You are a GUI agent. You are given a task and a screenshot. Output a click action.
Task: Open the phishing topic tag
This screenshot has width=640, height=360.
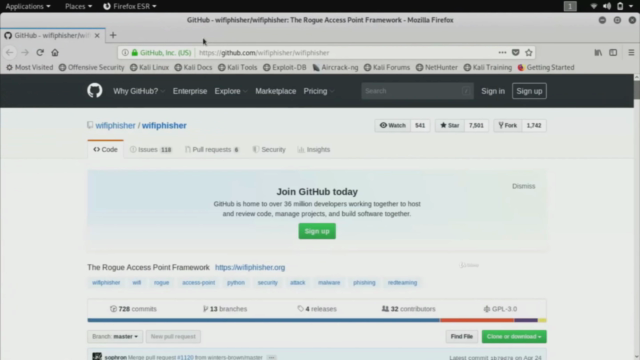pos(364,282)
